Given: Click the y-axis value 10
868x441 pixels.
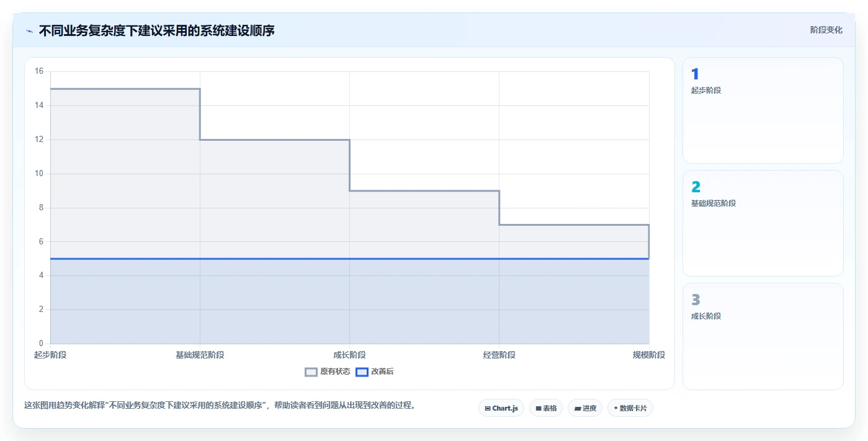Looking at the screenshot, I should pos(39,174).
